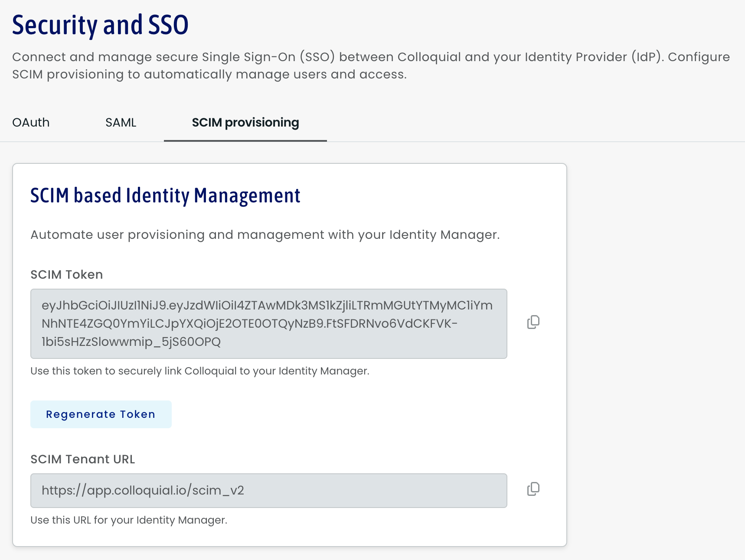Switch to the OAuth tab

(x=31, y=123)
